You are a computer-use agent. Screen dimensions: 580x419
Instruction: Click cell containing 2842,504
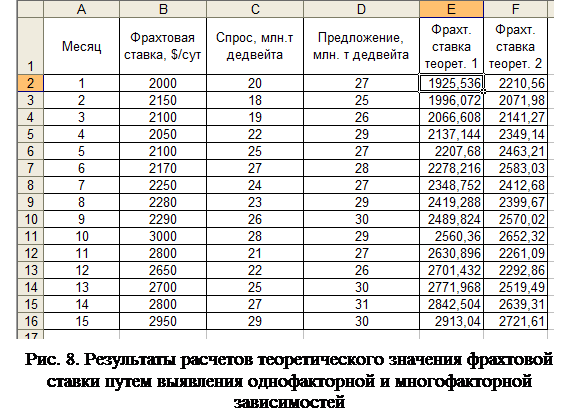point(451,304)
